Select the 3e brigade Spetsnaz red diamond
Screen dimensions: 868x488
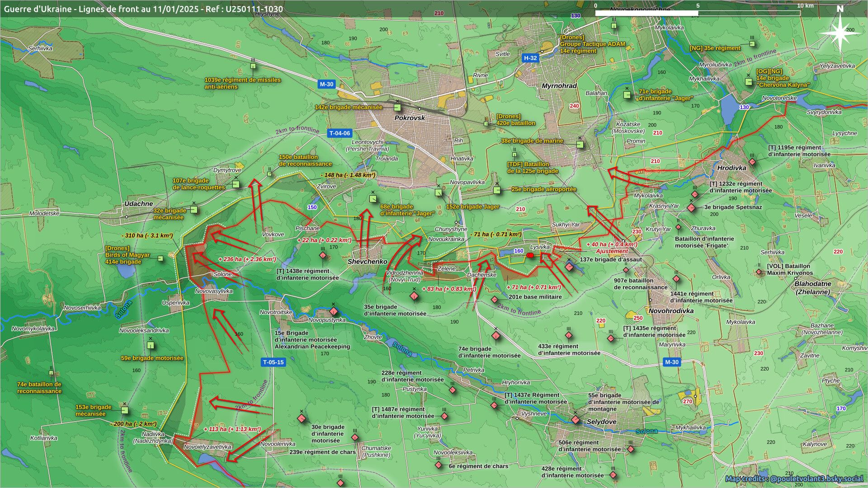coord(691,208)
